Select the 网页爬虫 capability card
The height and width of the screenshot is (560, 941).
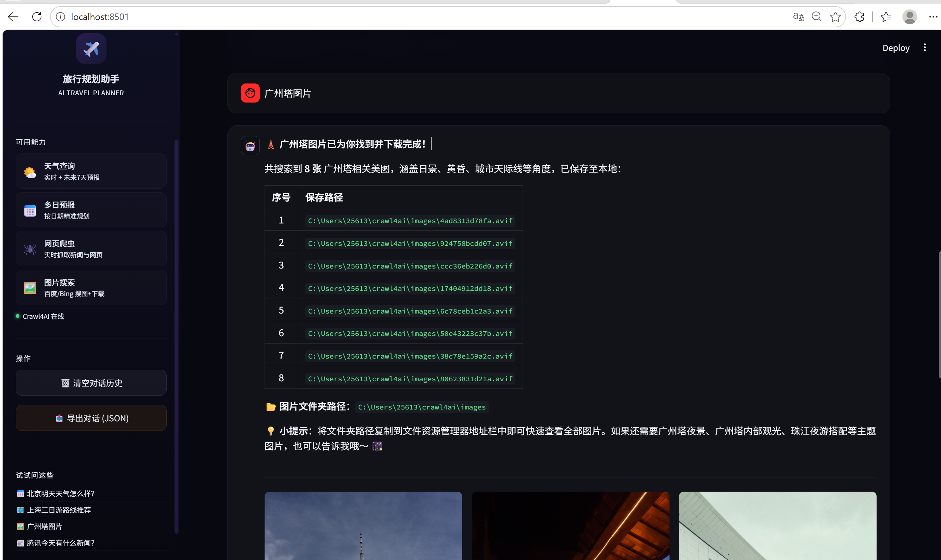91,249
